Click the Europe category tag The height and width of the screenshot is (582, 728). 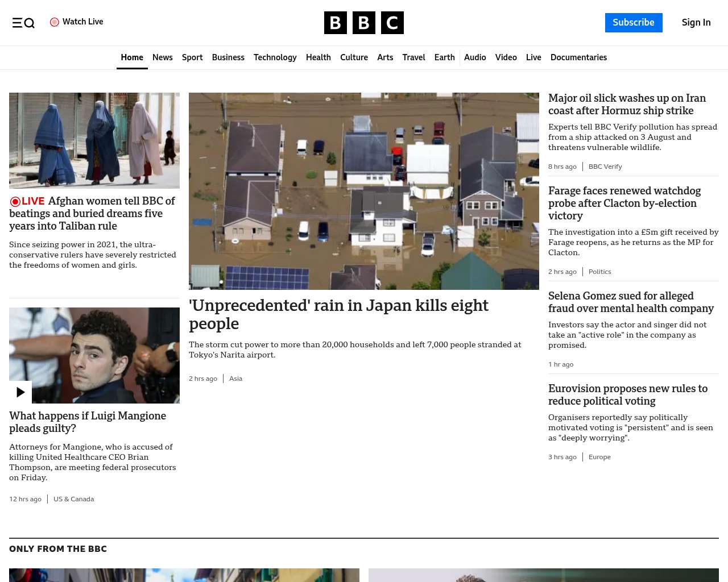point(599,457)
